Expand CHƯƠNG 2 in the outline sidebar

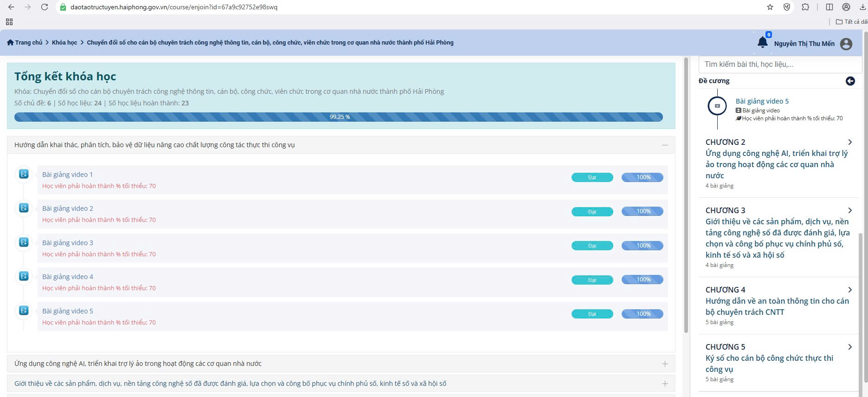(x=849, y=142)
